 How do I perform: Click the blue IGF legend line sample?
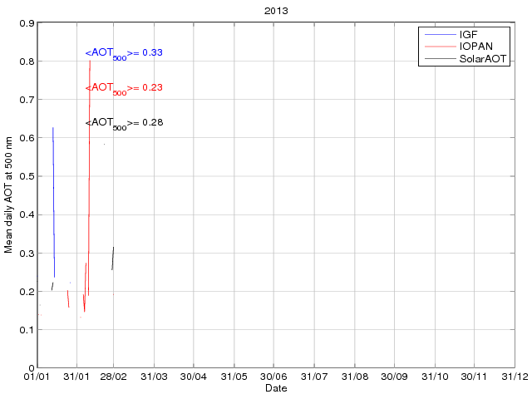[x=440, y=34]
